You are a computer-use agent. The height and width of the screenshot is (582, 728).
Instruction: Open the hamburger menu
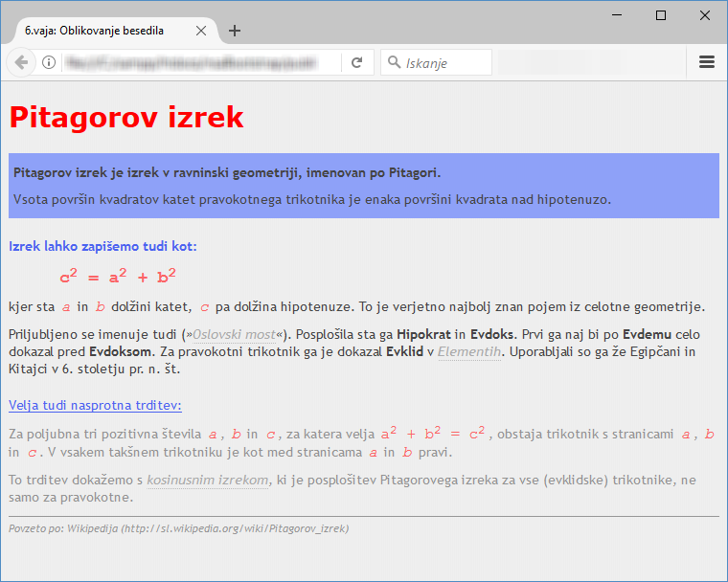pos(707,61)
